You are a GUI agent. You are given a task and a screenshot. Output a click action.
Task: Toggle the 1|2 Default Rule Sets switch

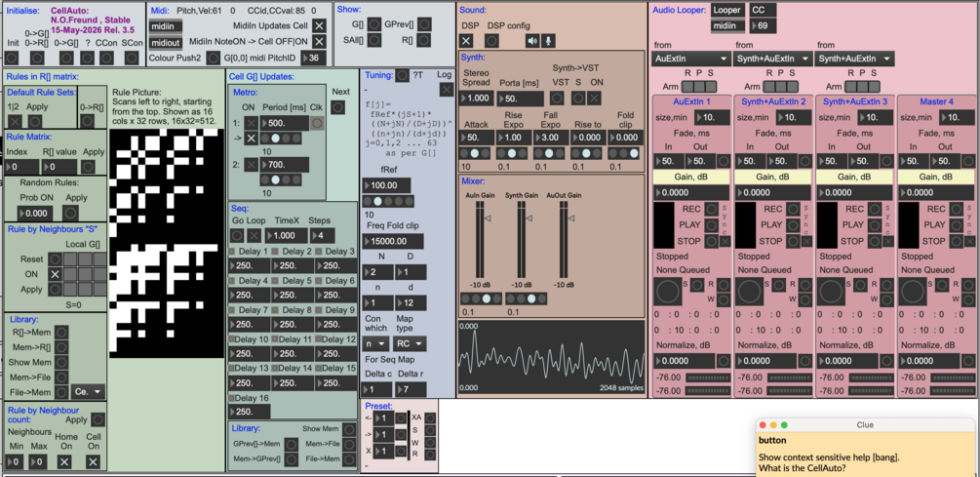[15, 122]
